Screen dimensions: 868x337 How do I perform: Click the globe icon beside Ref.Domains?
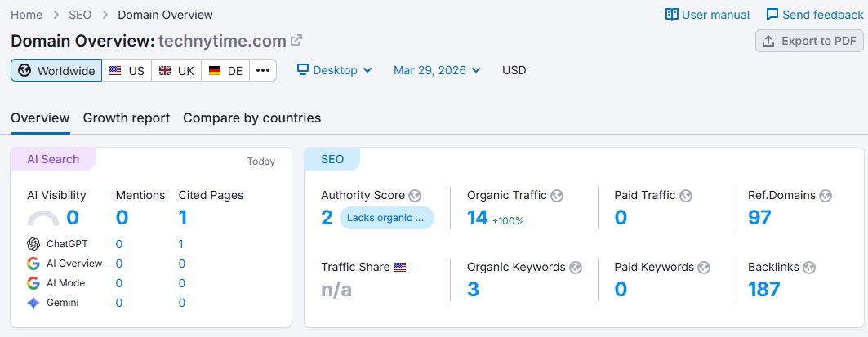(x=826, y=196)
